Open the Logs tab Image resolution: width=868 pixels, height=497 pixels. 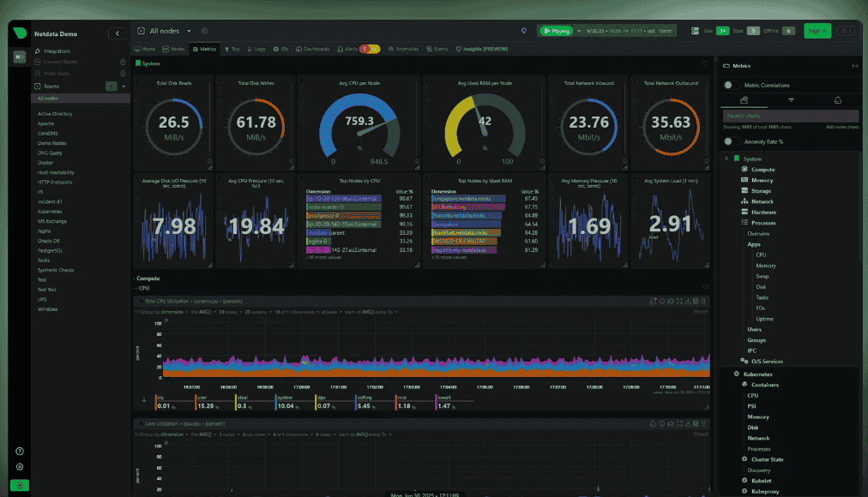point(256,49)
